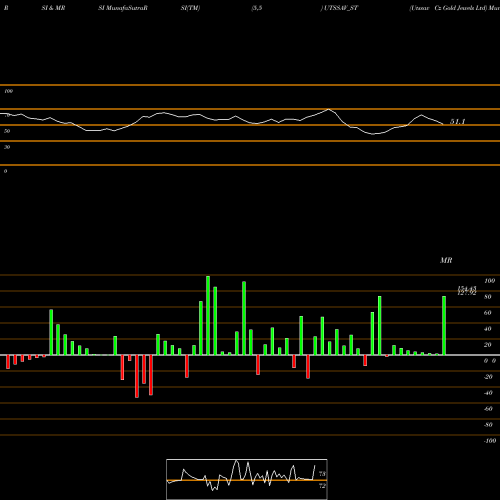The width and height of the screenshot is (500, 500).
Task: Click the 20 label on the MR axis
Action: (488, 345)
